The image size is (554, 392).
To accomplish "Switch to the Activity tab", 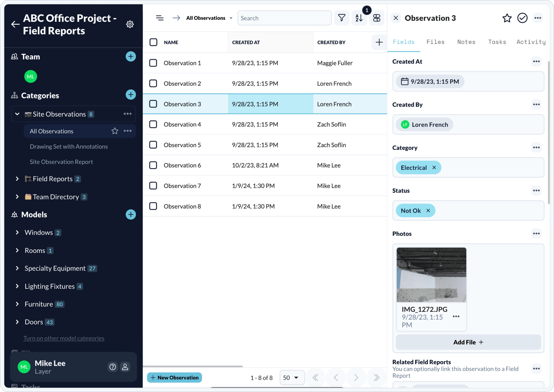I will [x=531, y=42].
